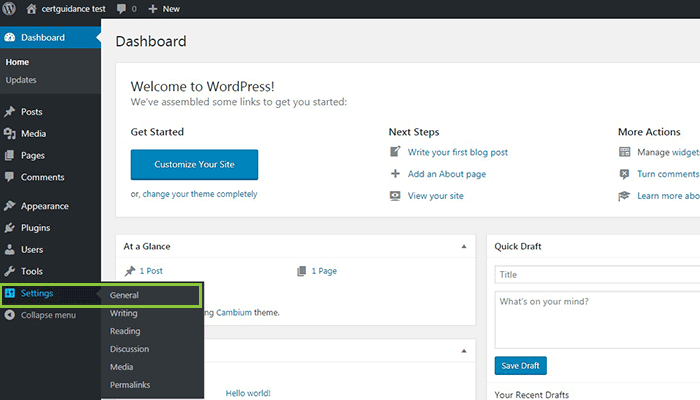
Task: Click the What's on your mind text area
Action: pyautogui.click(x=597, y=320)
